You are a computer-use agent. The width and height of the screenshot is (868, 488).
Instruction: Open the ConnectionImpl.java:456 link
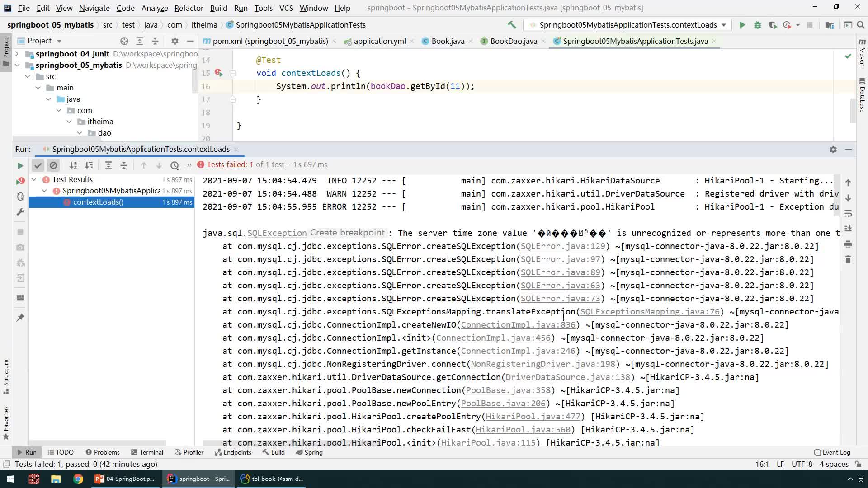pyautogui.click(x=493, y=338)
